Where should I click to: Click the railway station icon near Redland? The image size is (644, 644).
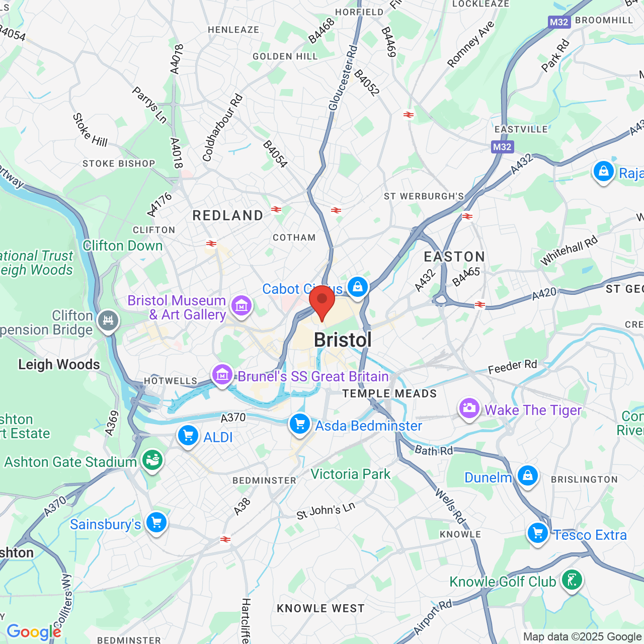[276, 209]
